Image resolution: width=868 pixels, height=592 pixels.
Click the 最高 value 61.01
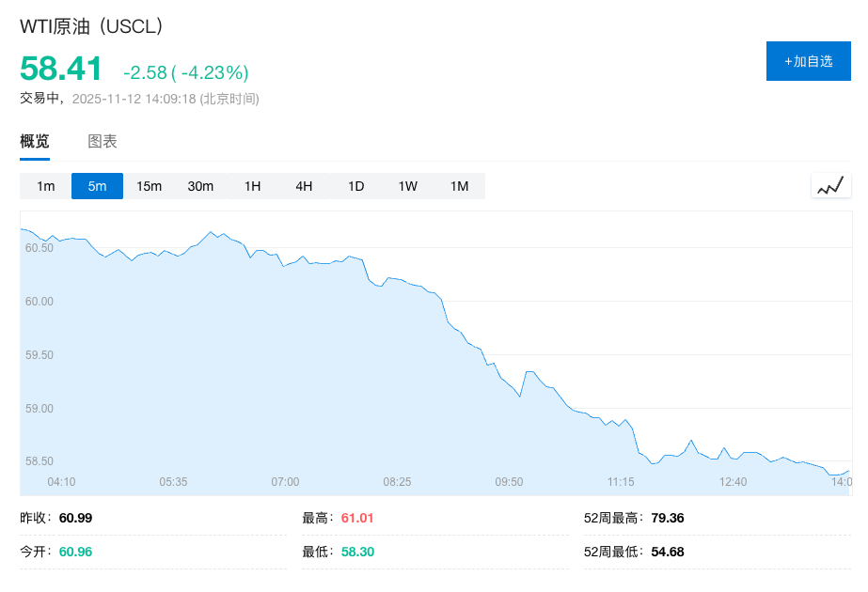click(357, 518)
